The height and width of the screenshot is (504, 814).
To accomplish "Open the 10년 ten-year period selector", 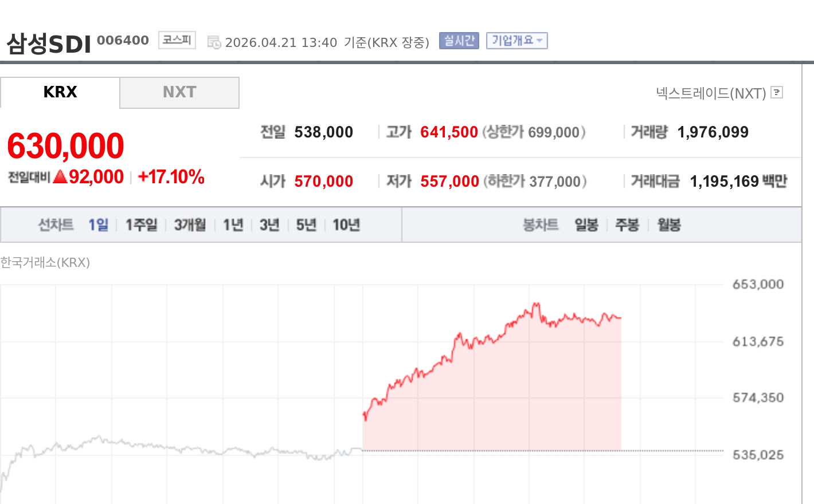I will coord(347,225).
